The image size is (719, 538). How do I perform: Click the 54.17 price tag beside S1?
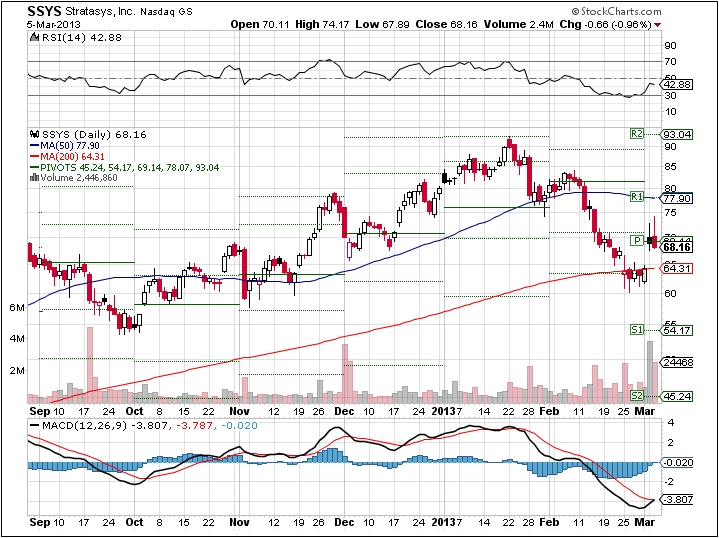678,330
